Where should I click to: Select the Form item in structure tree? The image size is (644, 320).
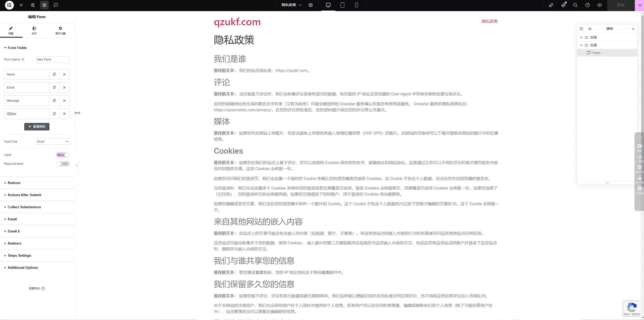click(x=597, y=53)
